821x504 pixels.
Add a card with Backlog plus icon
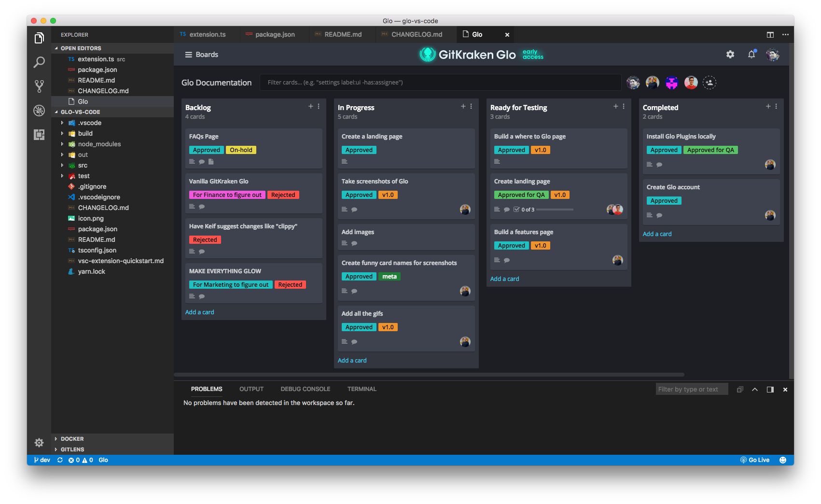(311, 106)
